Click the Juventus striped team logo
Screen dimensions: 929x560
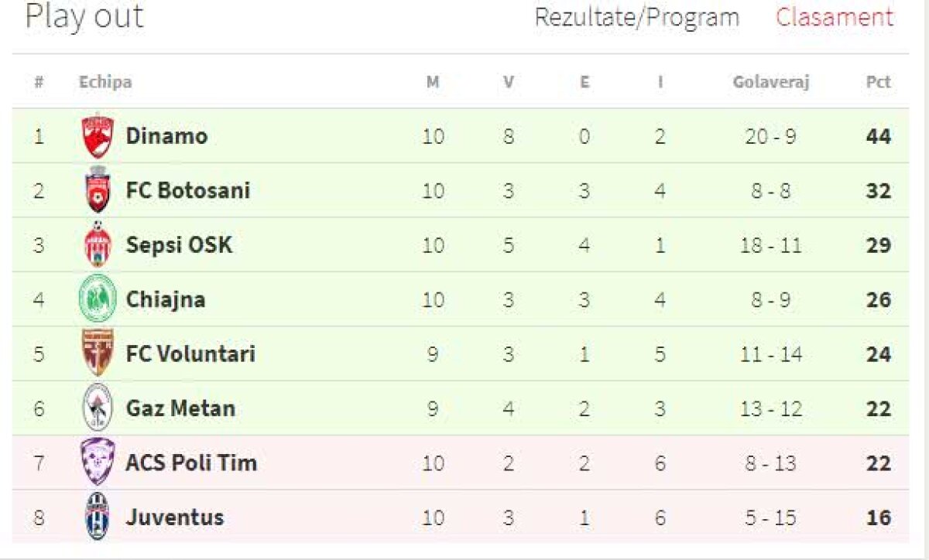tap(98, 517)
